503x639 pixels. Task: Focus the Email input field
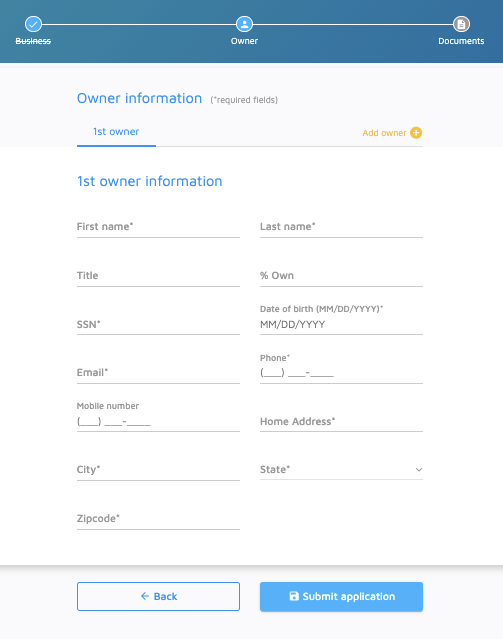tap(158, 372)
